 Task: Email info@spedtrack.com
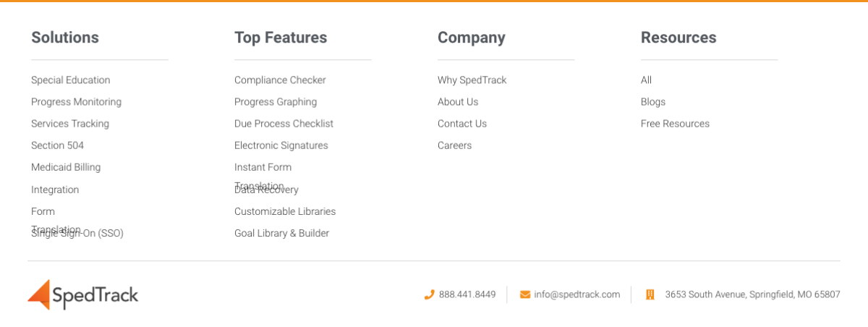[577, 294]
